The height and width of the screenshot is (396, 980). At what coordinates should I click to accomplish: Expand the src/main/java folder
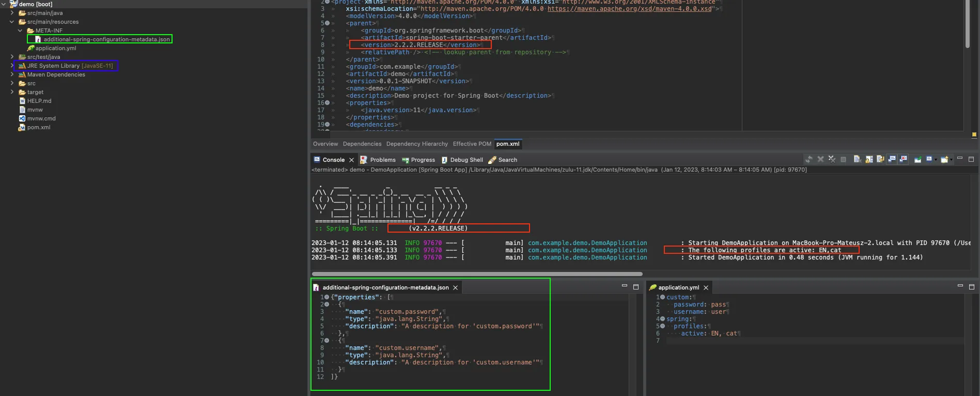coord(12,13)
